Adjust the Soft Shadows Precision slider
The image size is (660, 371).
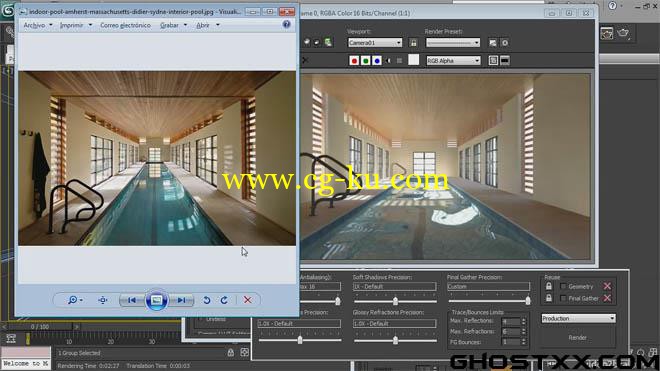point(395,301)
